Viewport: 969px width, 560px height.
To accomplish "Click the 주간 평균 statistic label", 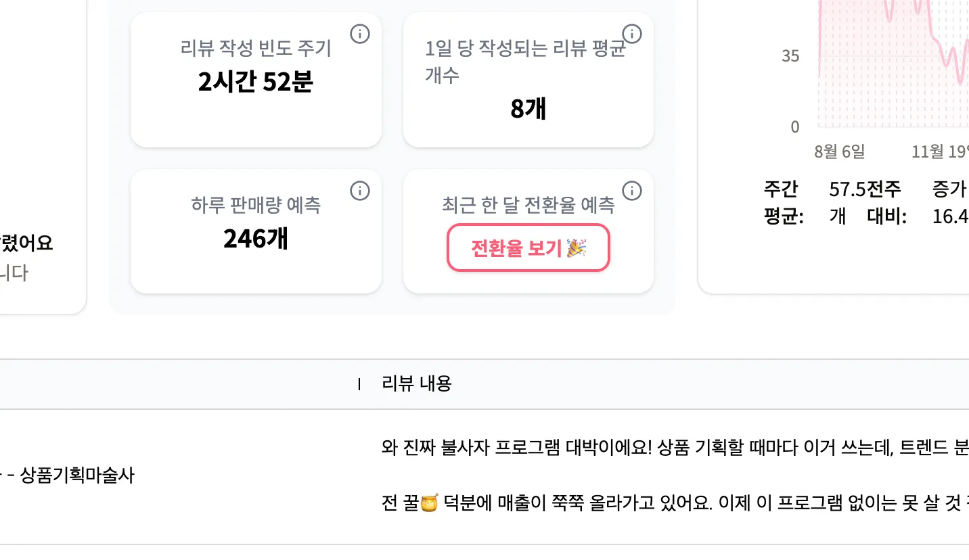I will [x=783, y=202].
